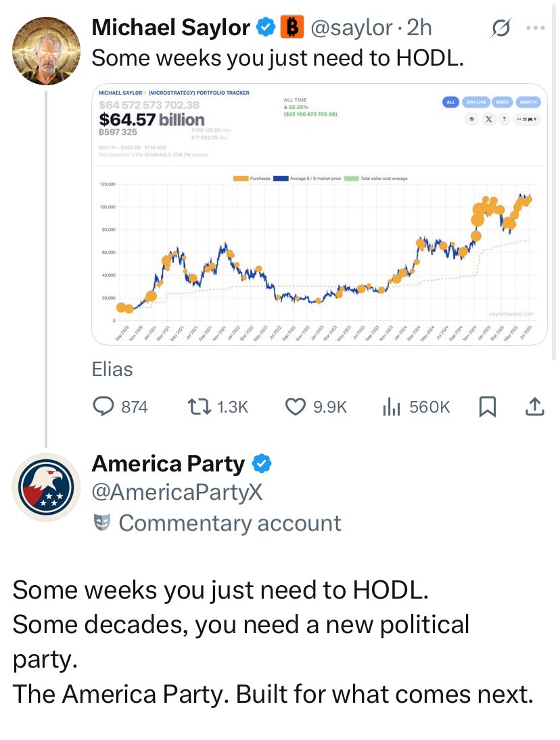Expand the tracker language flags dropdown
Screen dimensions: 560x740
pos(528,119)
